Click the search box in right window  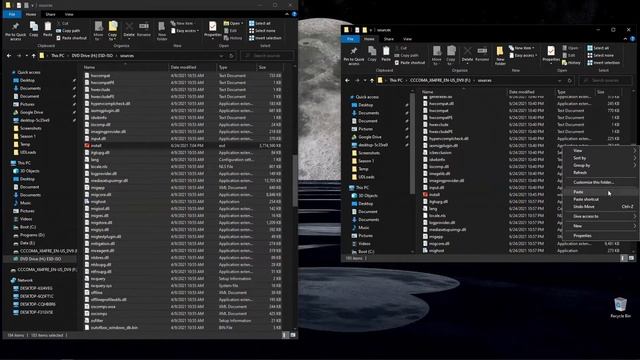[606, 80]
